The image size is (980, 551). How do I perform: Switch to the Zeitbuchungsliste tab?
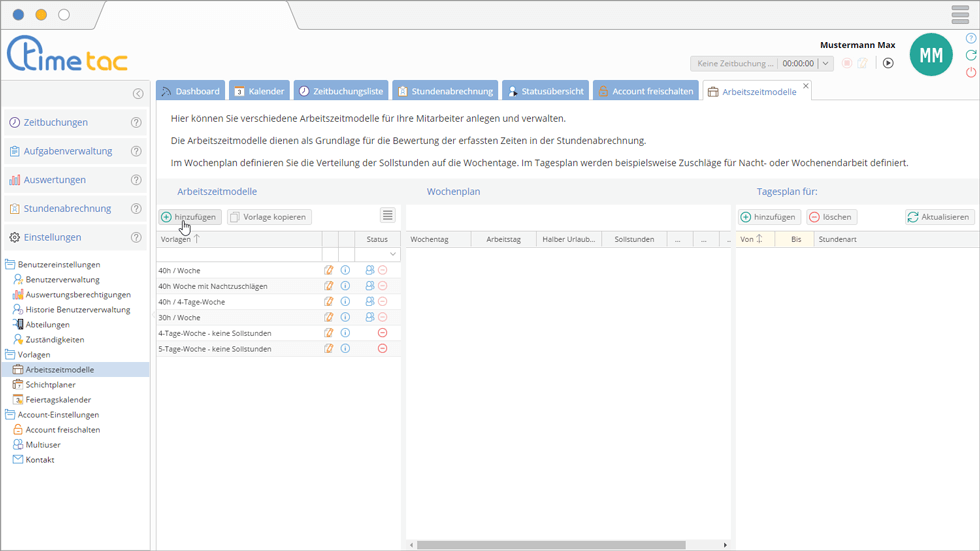click(340, 91)
